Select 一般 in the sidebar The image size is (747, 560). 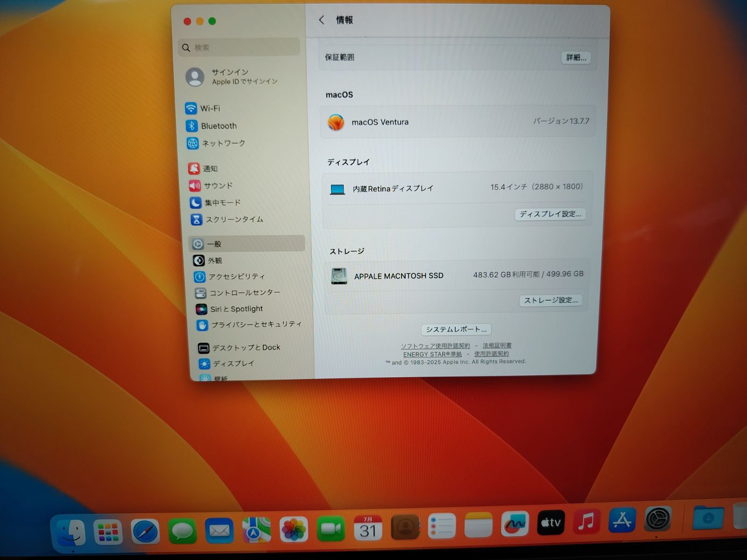pyautogui.click(x=247, y=244)
